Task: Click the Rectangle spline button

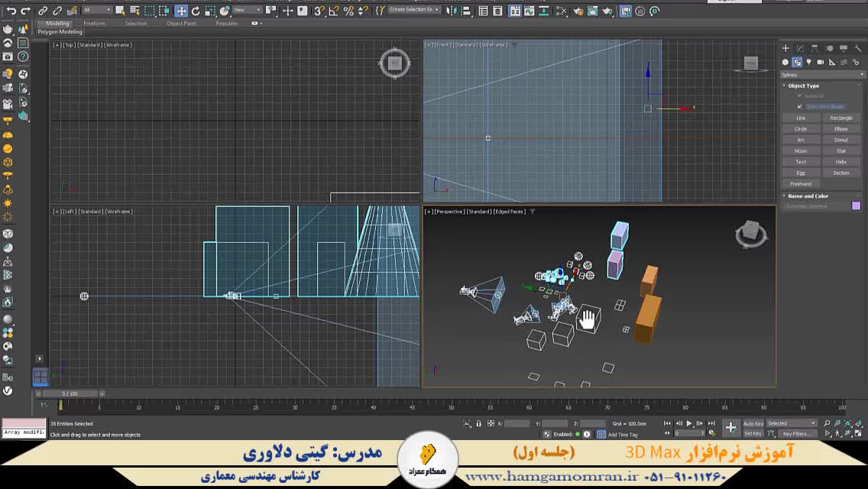Action: [x=840, y=118]
